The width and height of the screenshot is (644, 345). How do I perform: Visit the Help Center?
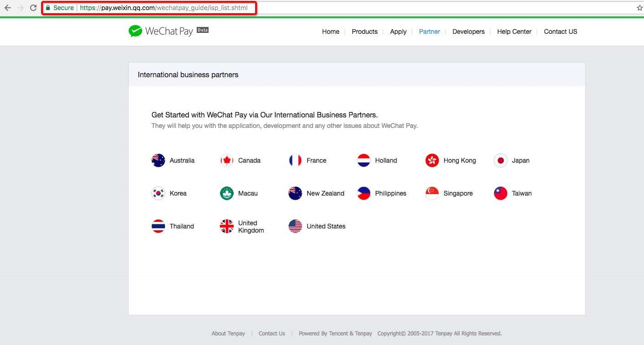click(x=514, y=32)
